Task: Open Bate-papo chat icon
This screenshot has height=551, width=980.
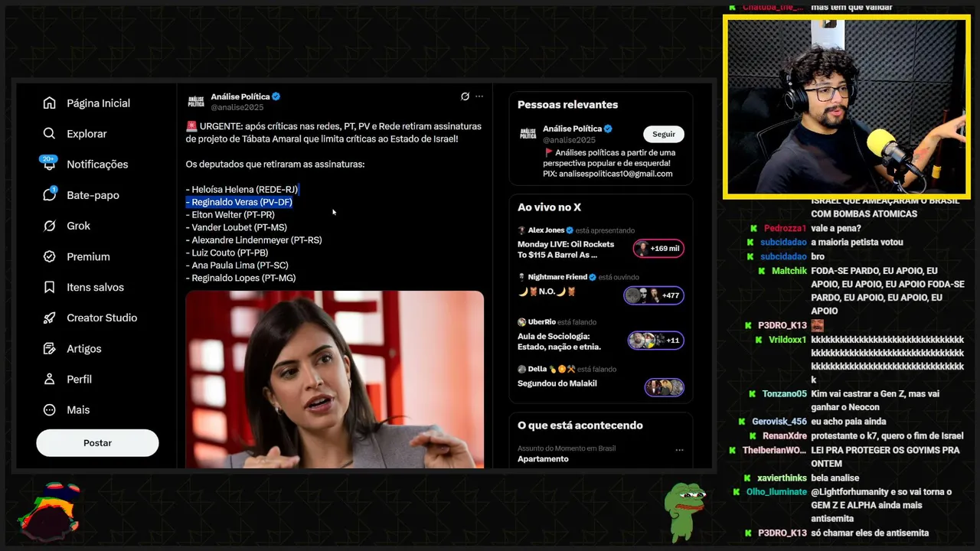Action: [x=50, y=194]
